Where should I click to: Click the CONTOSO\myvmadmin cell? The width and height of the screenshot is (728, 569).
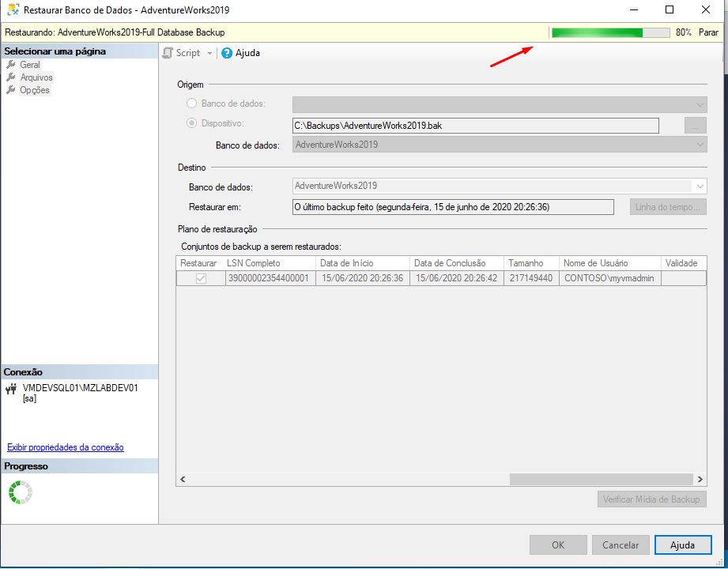(610, 278)
